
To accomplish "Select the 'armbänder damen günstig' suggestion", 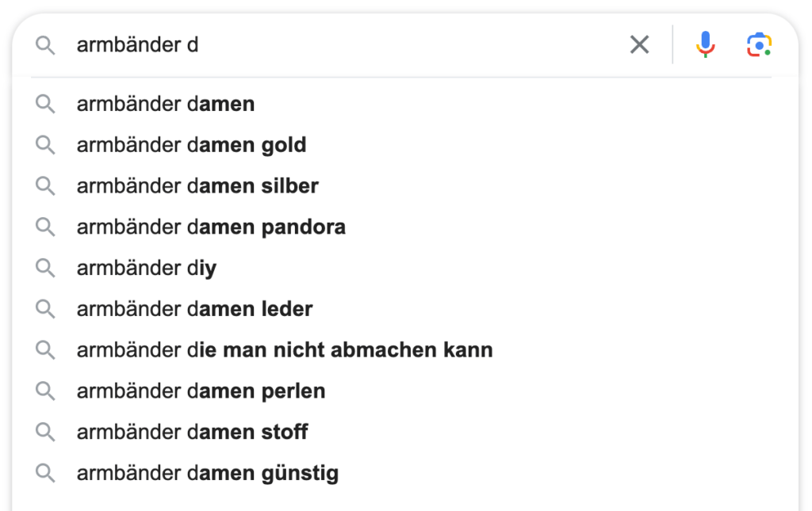I will point(405,473).
